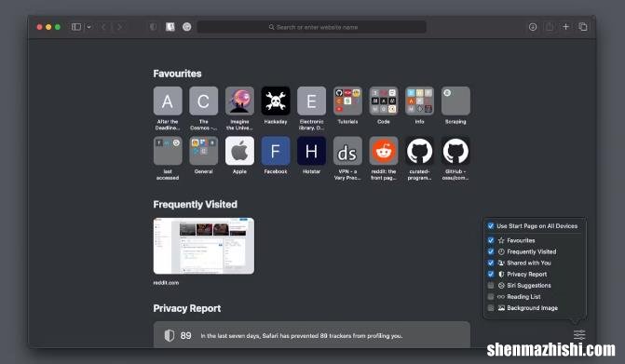Open the Imagine the Universe favourite
The width and height of the screenshot is (625, 364).
point(239,101)
